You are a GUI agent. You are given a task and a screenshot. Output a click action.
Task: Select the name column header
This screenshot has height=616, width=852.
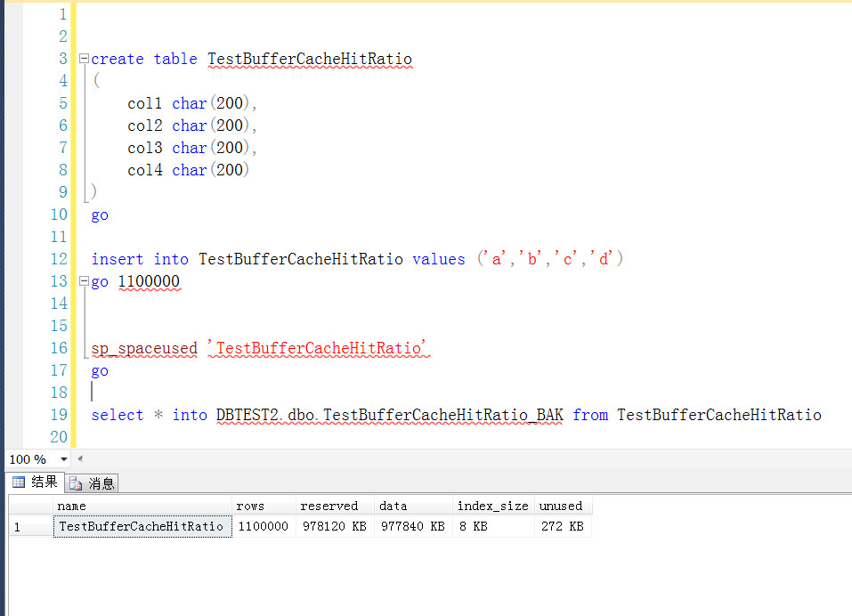[142, 506]
